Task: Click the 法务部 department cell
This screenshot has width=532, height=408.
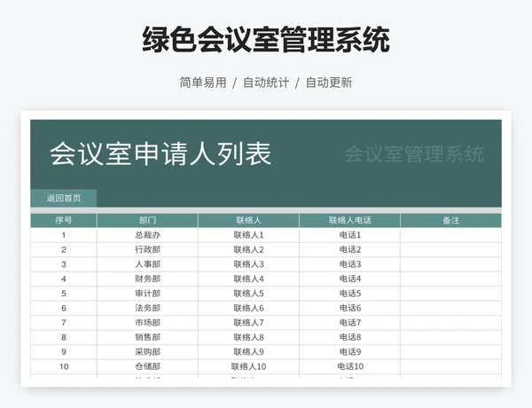Action: [x=147, y=308]
